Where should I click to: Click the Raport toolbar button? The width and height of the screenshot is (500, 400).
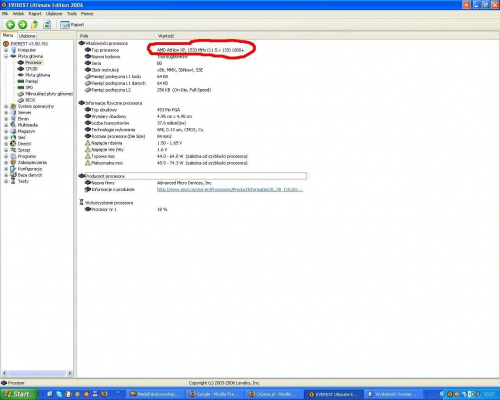point(72,25)
